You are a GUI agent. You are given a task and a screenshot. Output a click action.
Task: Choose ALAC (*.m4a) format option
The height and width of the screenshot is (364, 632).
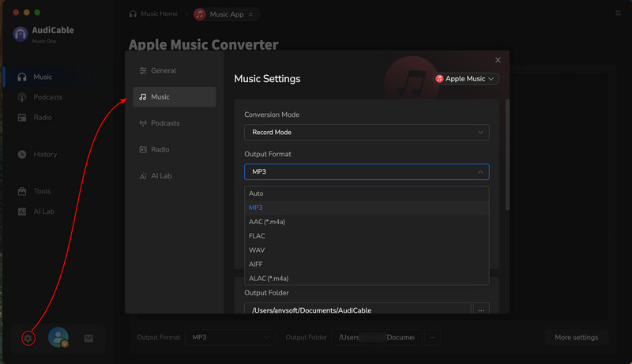pos(367,278)
